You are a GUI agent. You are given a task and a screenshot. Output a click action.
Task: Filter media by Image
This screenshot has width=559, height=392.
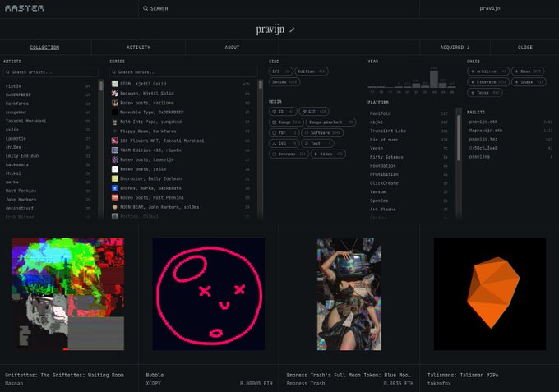click(286, 122)
